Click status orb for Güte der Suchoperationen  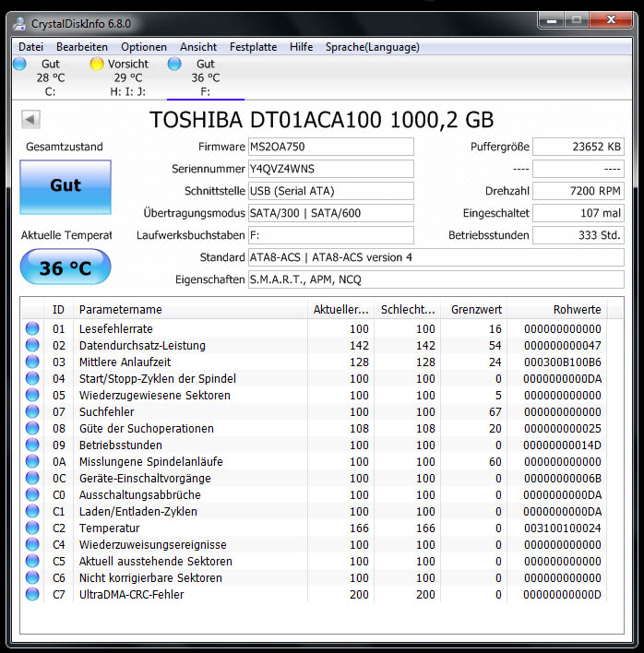[32, 428]
